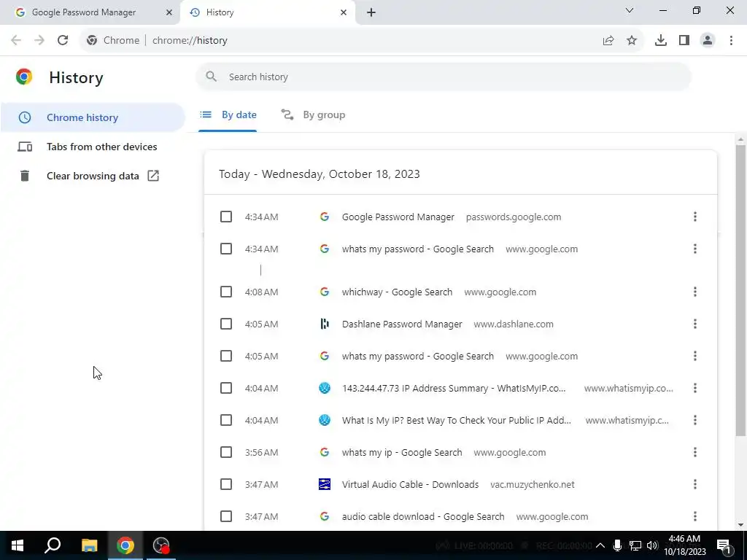Open Google Password Manager history link
The width and height of the screenshot is (747, 560).
point(398,217)
